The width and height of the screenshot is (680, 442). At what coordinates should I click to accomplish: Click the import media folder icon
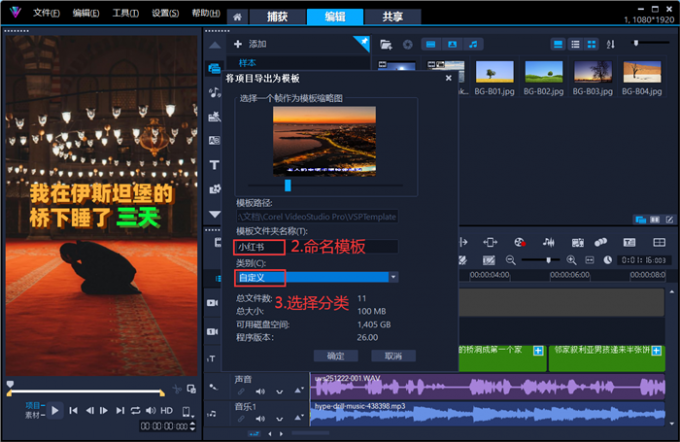tap(386, 44)
